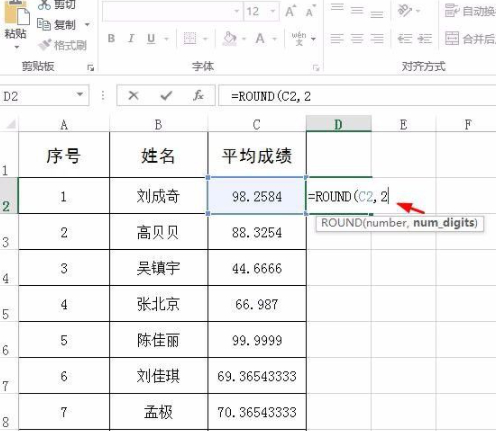Click cell containing 69.36543333
Screen dimensions: 496x431
[x=257, y=376]
